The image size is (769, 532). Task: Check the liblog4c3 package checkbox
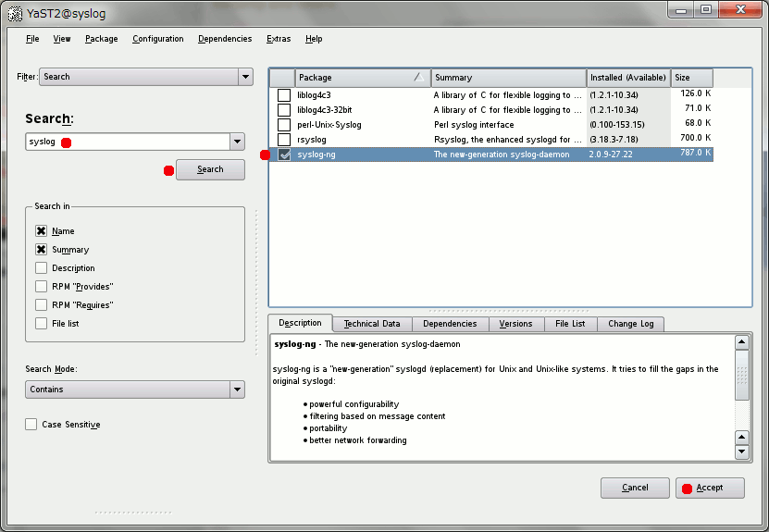284,95
